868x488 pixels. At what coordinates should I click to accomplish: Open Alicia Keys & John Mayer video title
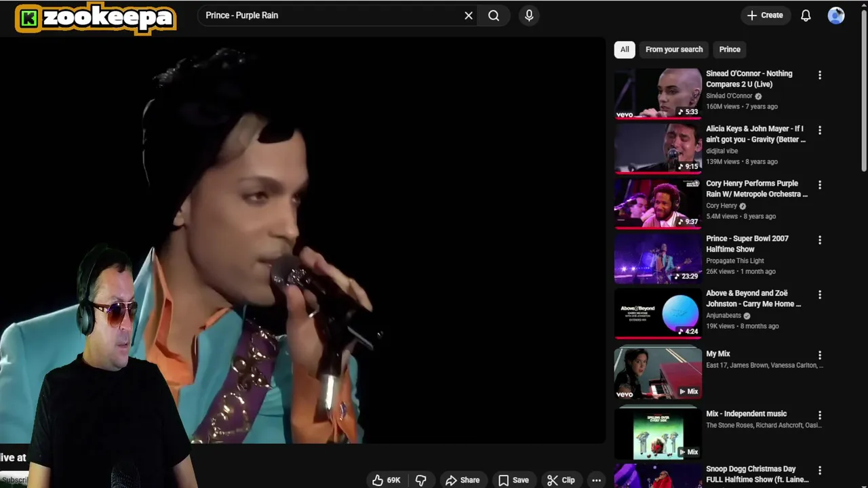[755, 134]
